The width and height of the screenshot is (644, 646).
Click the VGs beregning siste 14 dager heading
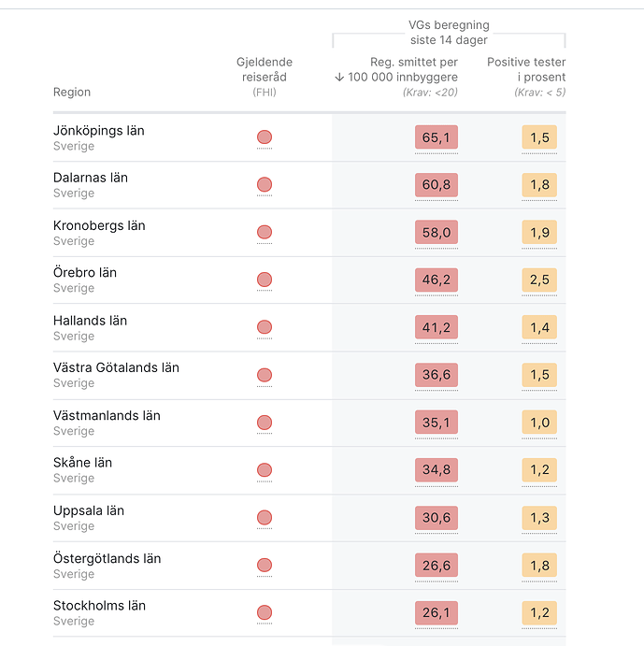449,33
